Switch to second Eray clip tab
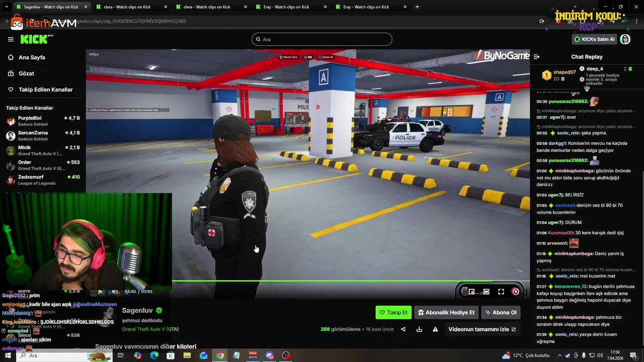The height and width of the screenshot is (362, 644). point(371,7)
